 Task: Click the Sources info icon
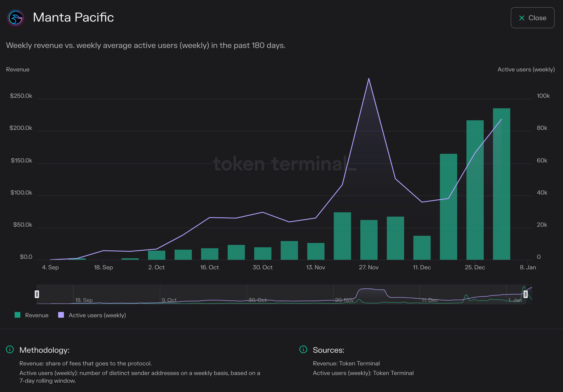pyautogui.click(x=303, y=349)
